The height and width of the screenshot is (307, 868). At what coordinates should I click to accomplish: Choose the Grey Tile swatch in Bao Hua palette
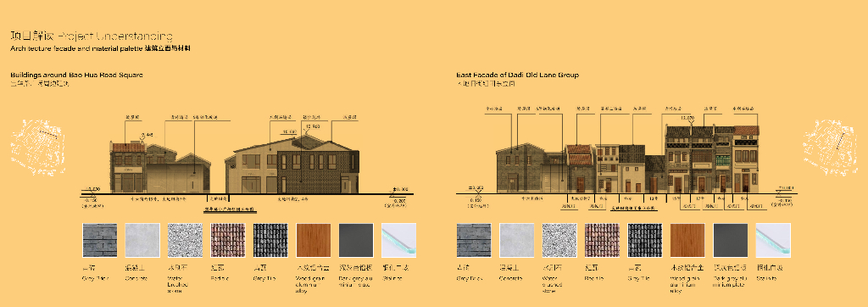point(270,240)
